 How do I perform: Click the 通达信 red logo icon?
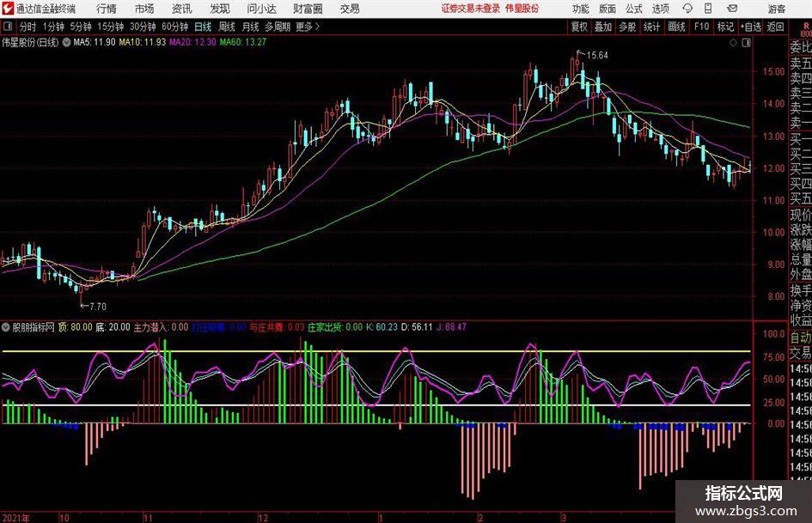[x=7, y=9]
